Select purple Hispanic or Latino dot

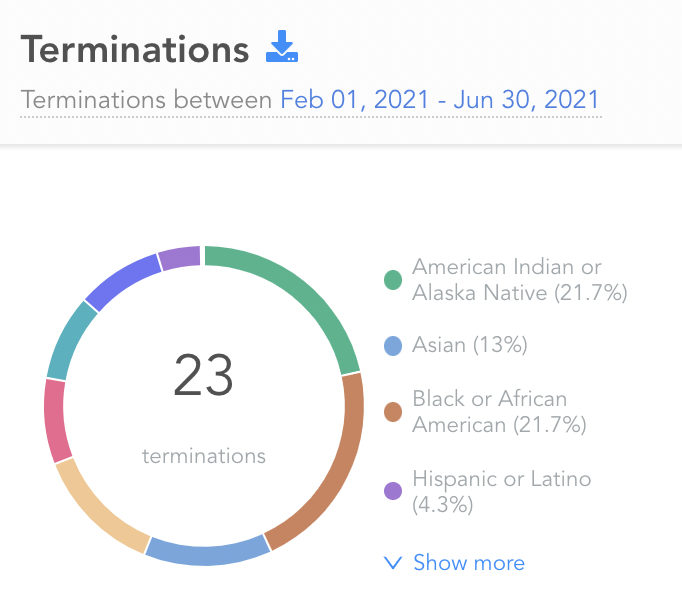[x=393, y=491]
